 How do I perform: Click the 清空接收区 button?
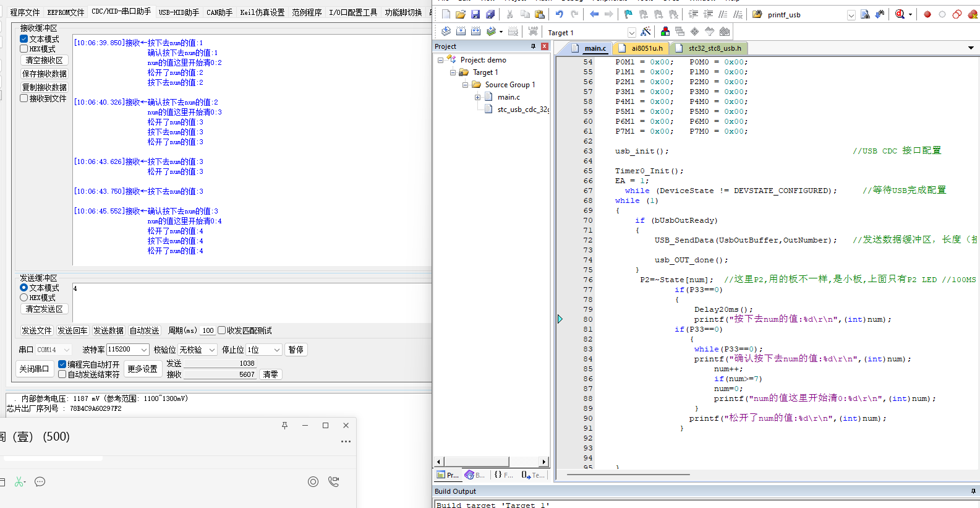tap(45, 60)
